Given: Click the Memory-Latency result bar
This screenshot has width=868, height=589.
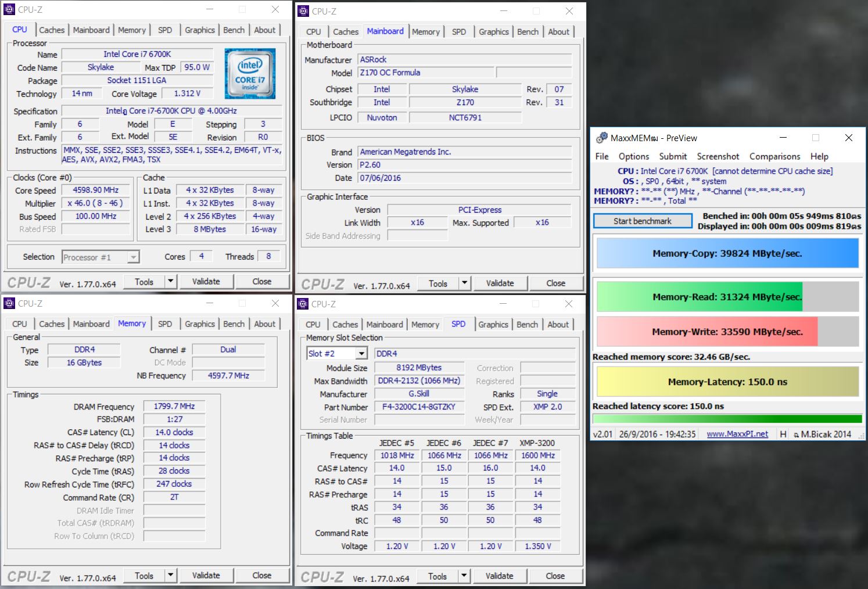Looking at the screenshot, I should tap(727, 382).
